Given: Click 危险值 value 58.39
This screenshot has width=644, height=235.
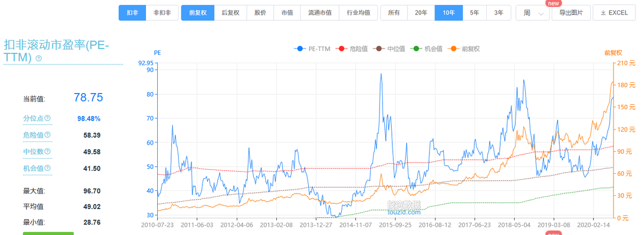Looking at the screenshot, I should click(92, 135).
